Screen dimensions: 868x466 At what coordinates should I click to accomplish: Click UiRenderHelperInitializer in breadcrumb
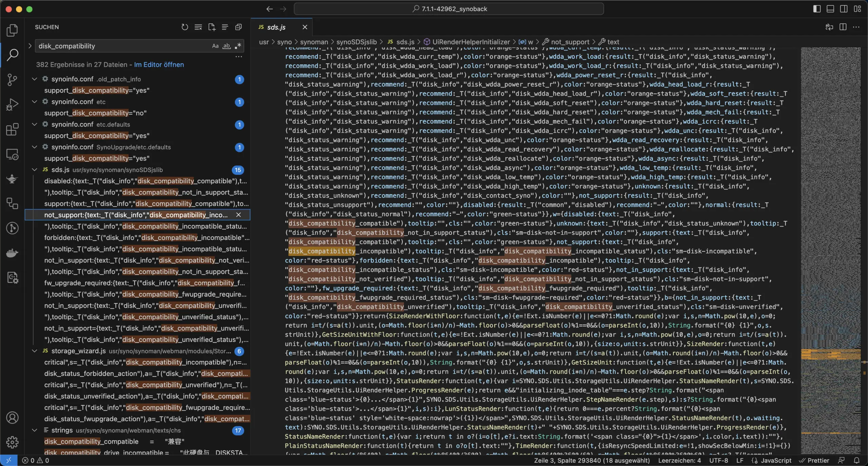pyautogui.click(x=471, y=42)
